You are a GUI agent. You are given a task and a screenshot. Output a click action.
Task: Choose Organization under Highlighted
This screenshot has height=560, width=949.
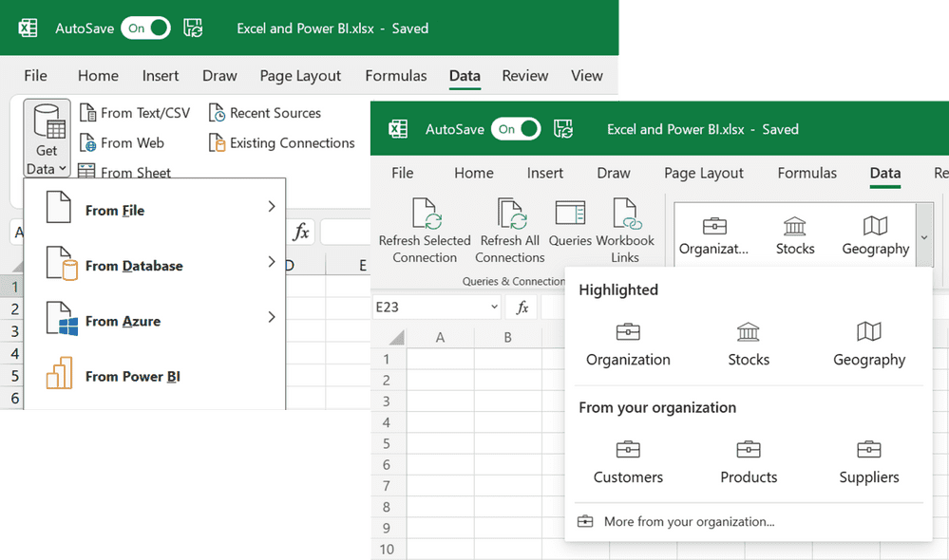(628, 345)
